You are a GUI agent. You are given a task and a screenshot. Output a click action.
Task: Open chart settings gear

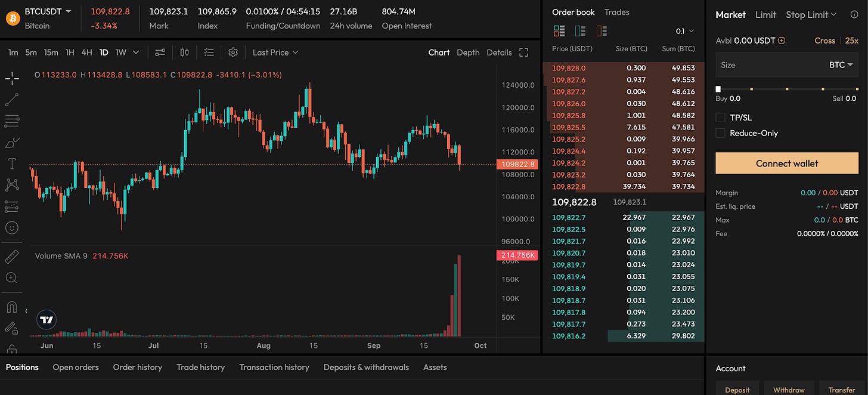pos(233,53)
